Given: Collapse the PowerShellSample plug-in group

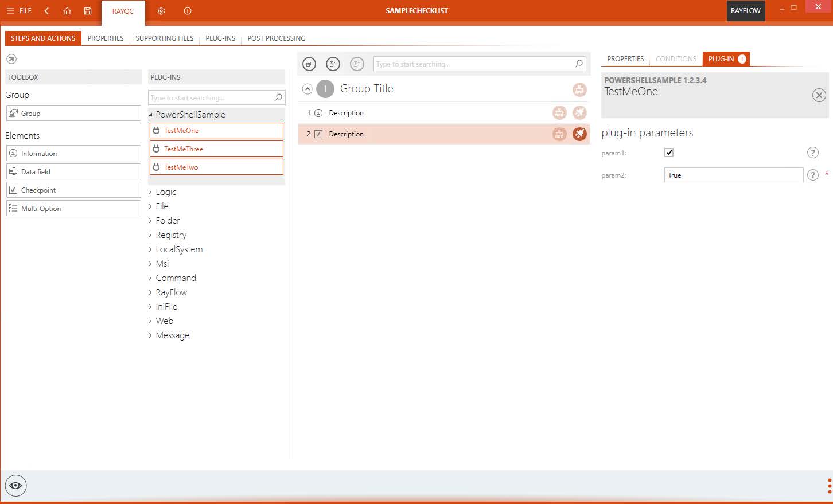Looking at the screenshot, I should (150, 115).
